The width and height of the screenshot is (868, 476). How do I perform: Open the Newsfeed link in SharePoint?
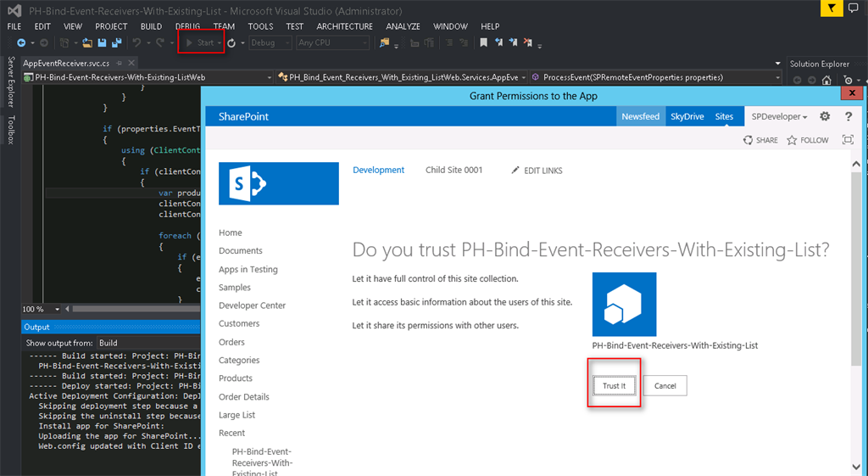(x=641, y=116)
